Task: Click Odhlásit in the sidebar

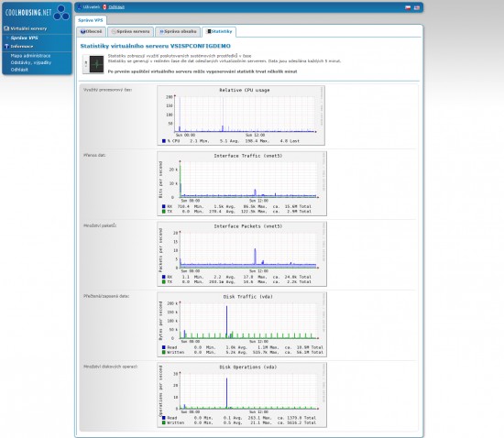Action: [x=19, y=70]
